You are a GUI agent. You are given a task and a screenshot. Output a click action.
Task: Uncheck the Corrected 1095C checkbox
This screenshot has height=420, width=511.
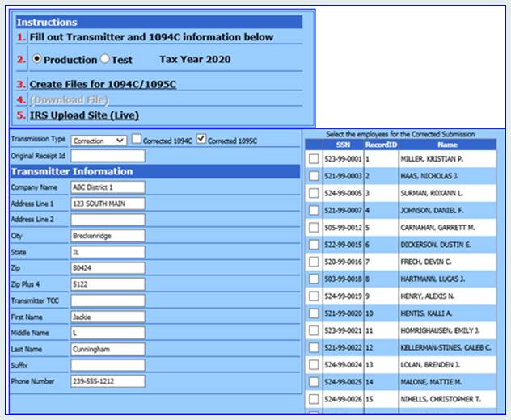pos(201,139)
